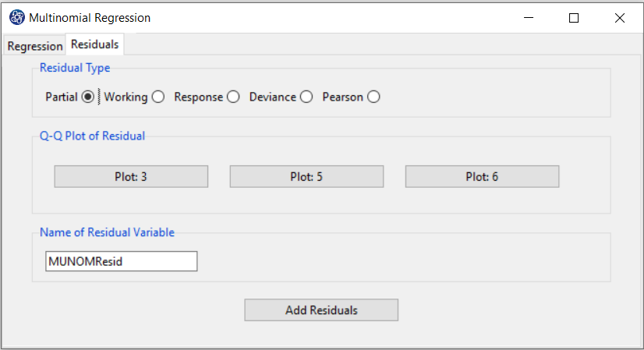Click the Name of Residual Variable label
This screenshot has width=644, height=350.
107,232
